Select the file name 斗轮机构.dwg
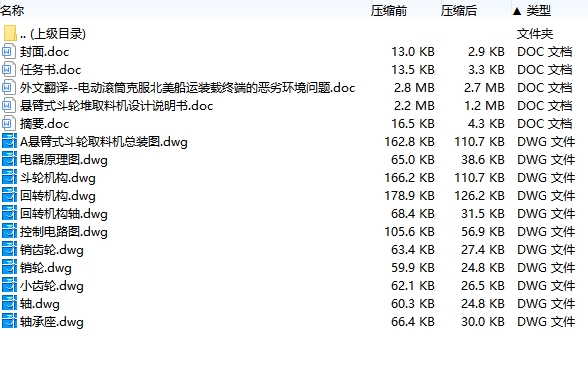This screenshot has height=365, width=588. [58, 178]
